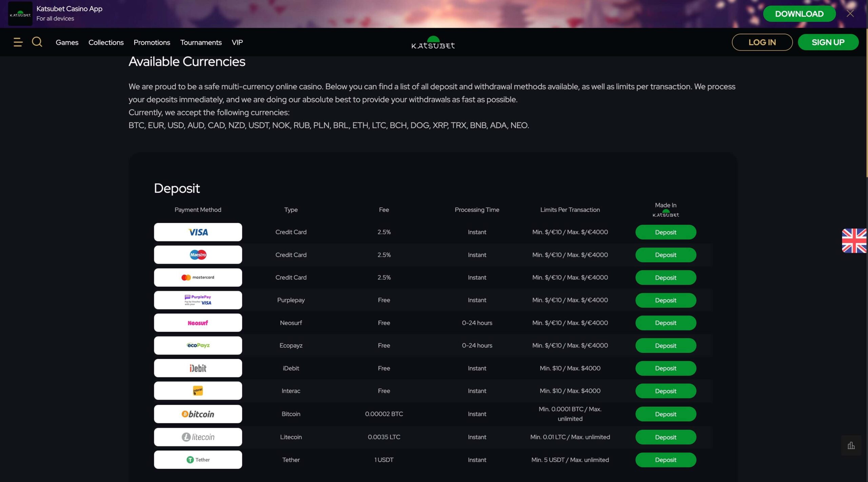Click the Neosurf payment logo
Screen dimensions: 868x482
[198, 323]
